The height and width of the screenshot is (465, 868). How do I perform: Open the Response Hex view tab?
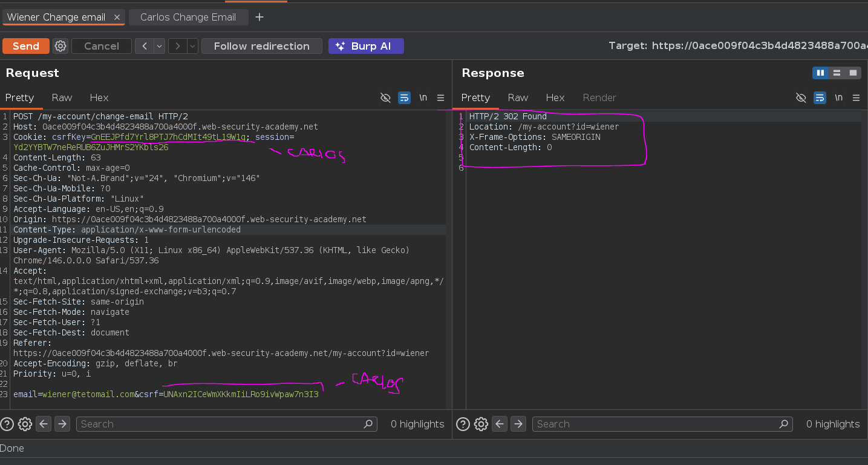[555, 97]
